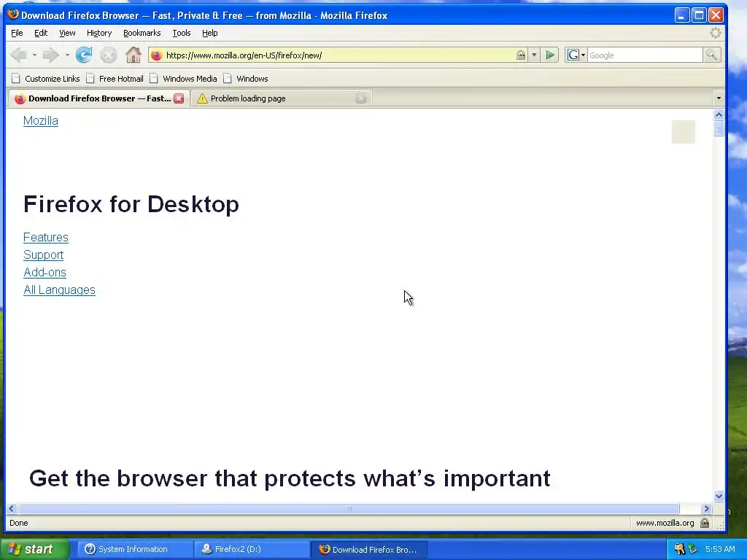
Task: Go back with the Back arrow button
Action: (x=19, y=55)
